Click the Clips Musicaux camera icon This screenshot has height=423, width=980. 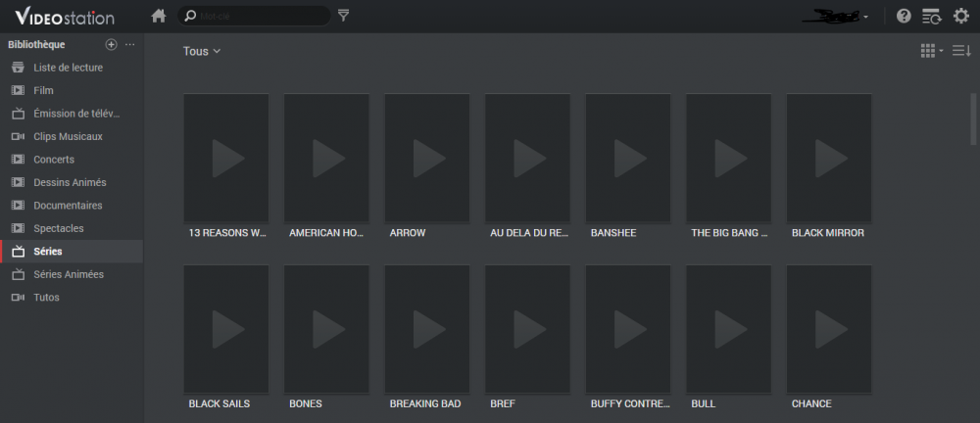(x=18, y=136)
